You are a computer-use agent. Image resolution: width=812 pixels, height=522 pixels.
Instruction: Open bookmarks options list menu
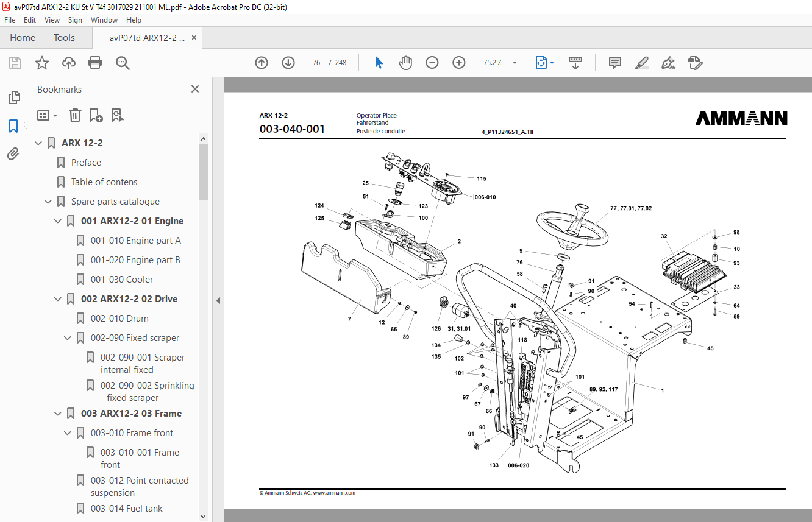click(47, 115)
